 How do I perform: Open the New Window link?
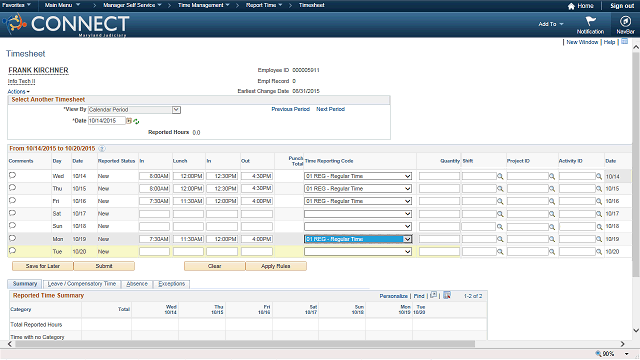tap(582, 42)
